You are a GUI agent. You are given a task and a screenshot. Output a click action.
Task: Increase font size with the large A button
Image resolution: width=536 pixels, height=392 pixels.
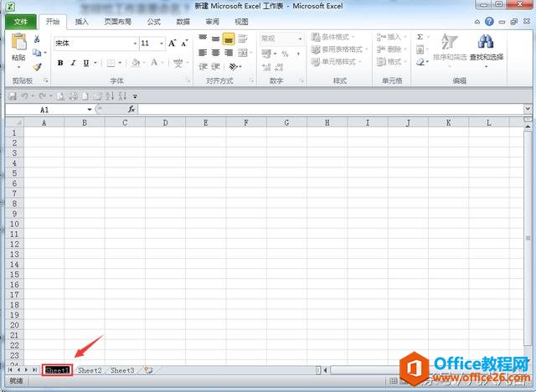pyautogui.click(x=172, y=44)
